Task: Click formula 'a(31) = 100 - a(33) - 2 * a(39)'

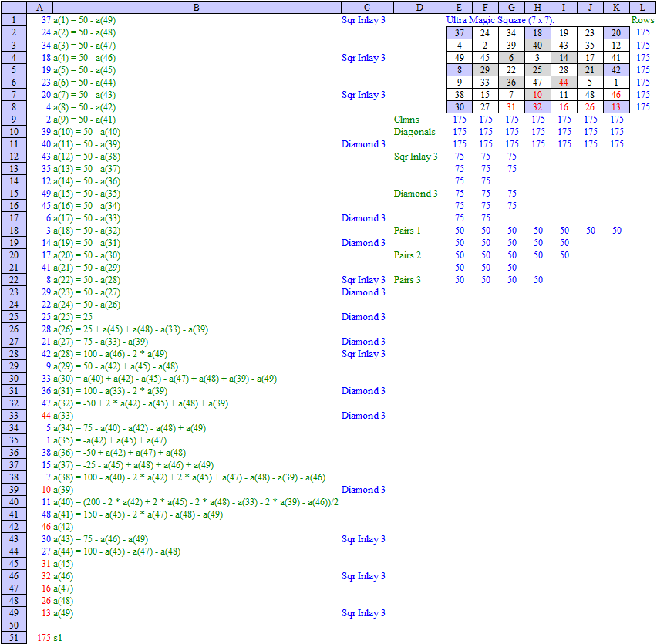Action: point(110,391)
